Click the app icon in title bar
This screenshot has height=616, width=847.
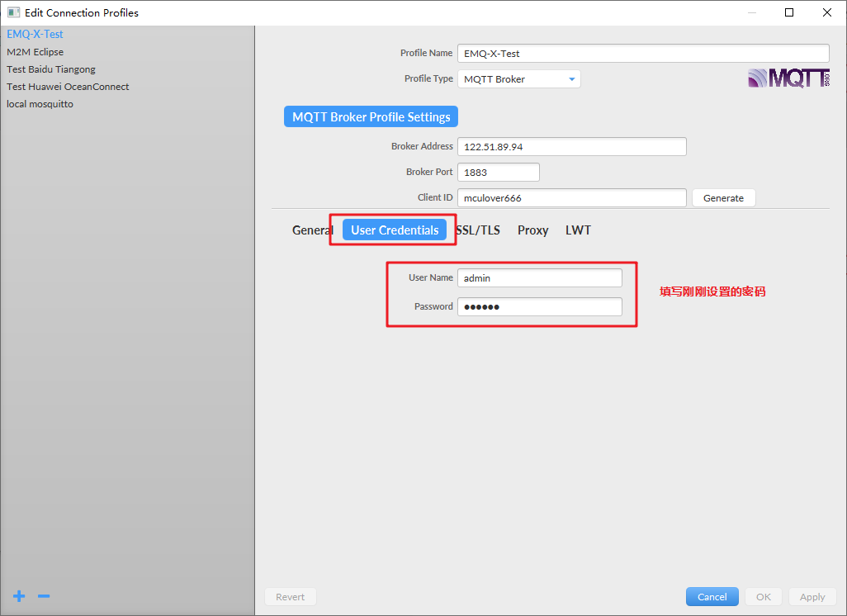point(13,12)
